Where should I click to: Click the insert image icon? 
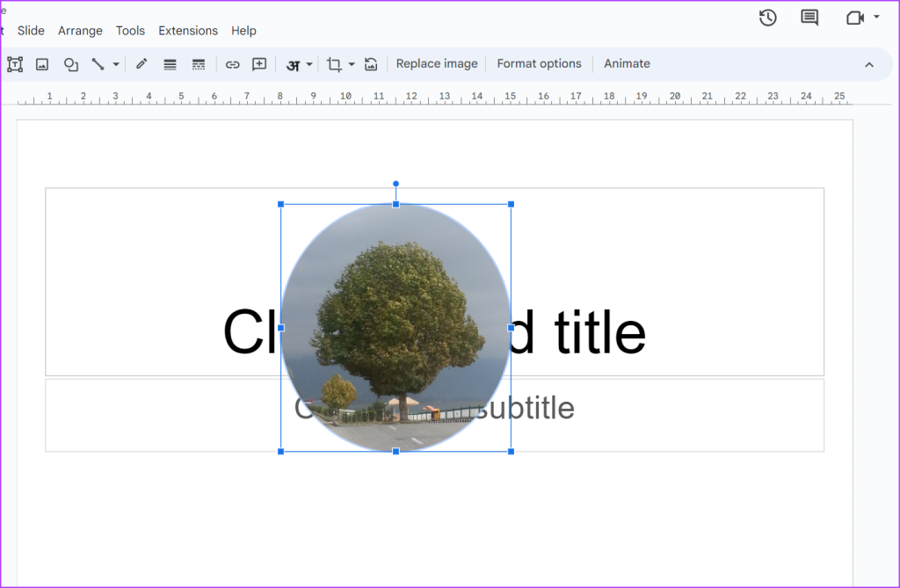[42, 64]
